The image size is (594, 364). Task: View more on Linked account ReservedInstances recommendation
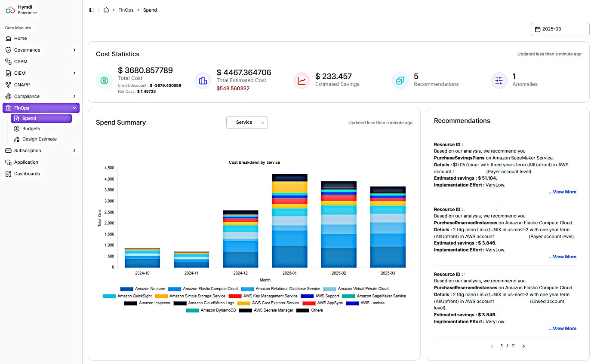point(562,328)
